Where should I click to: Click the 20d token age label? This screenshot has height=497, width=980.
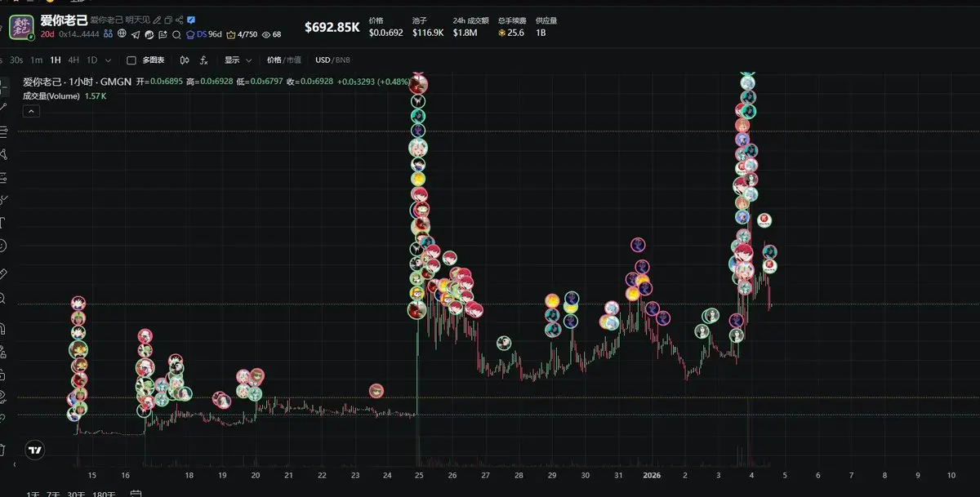47,34
